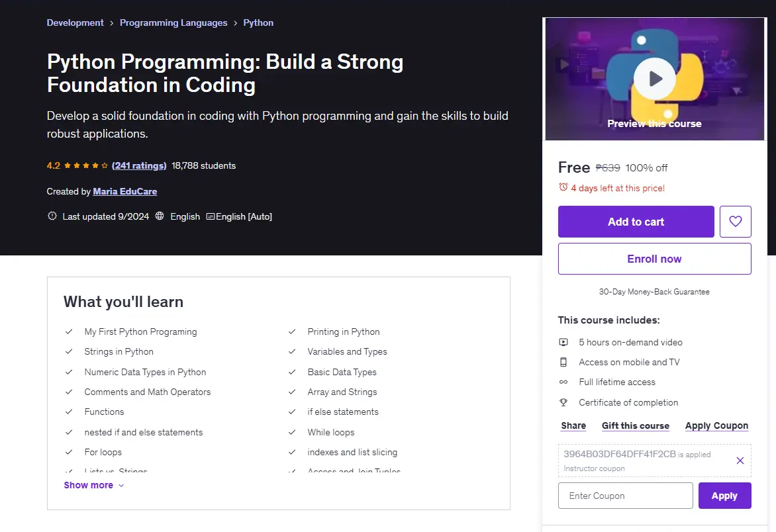Click checkmark beside While loops

[x=292, y=432]
